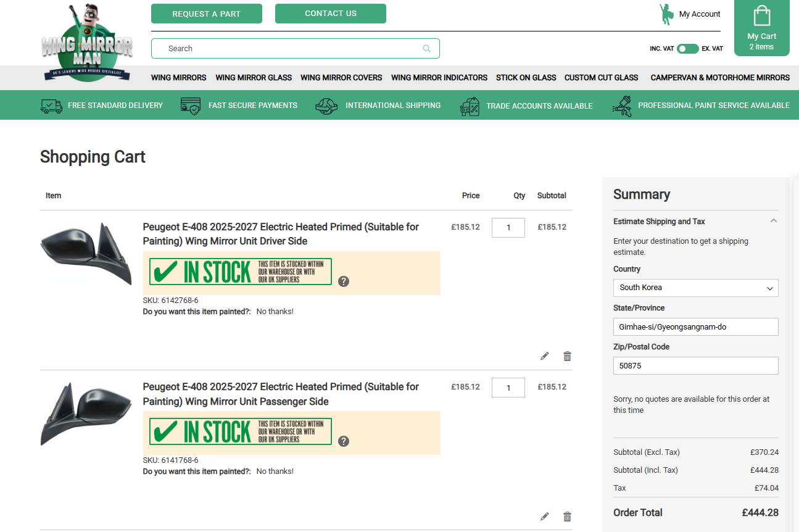Image resolution: width=799 pixels, height=532 pixels.
Task: Open Campervan & Motorhome Mirrors menu
Action: tap(720, 78)
